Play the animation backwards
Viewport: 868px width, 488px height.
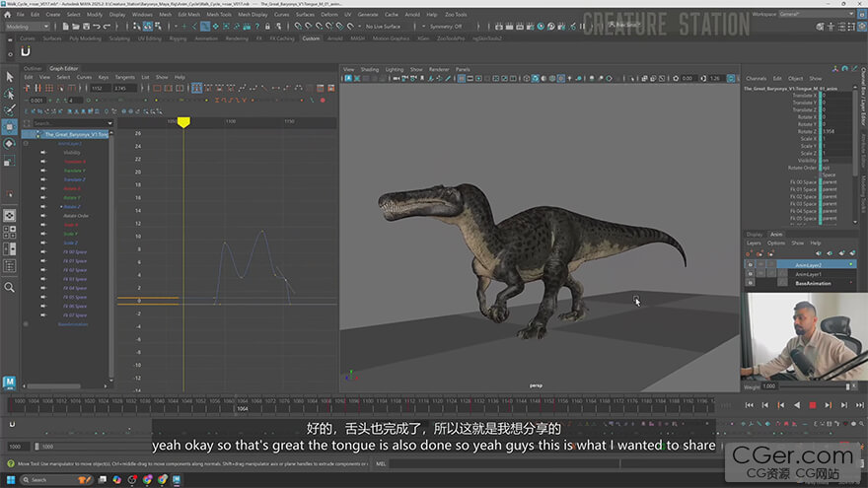pos(797,405)
